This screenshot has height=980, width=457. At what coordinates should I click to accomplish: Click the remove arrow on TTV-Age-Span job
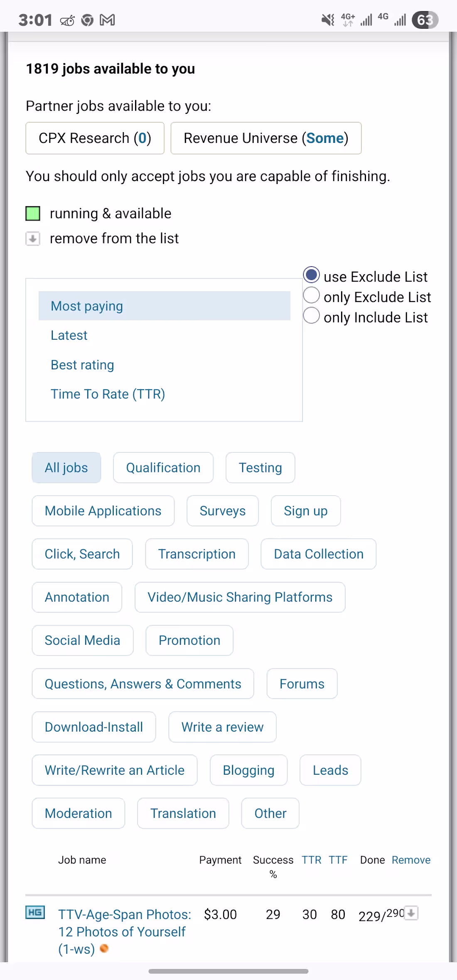(410, 914)
